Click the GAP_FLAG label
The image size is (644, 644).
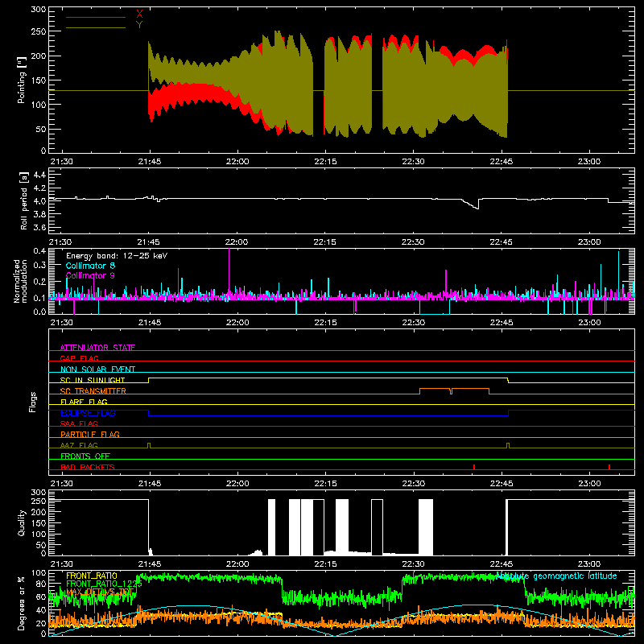79,358
